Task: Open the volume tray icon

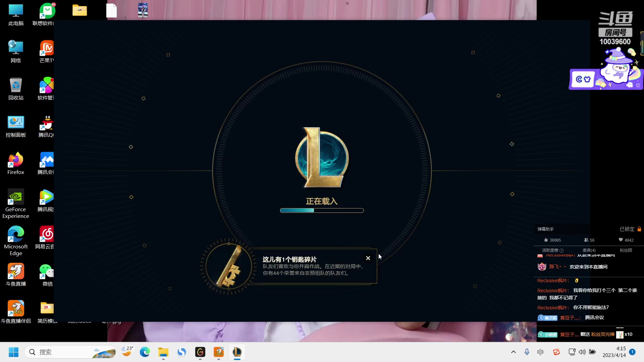Action: (x=582, y=352)
